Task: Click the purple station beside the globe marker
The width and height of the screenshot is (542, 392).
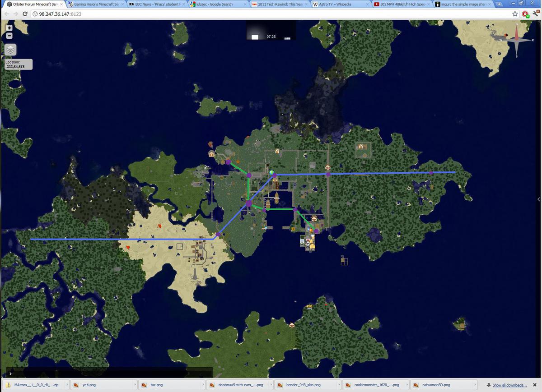Action: [x=275, y=175]
